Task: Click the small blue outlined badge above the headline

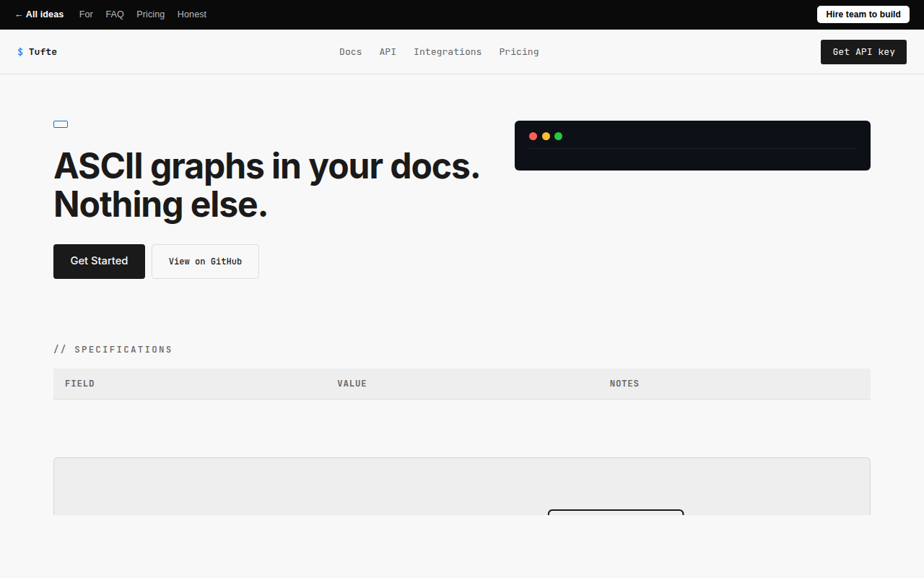Action: pyautogui.click(x=61, y=124)
